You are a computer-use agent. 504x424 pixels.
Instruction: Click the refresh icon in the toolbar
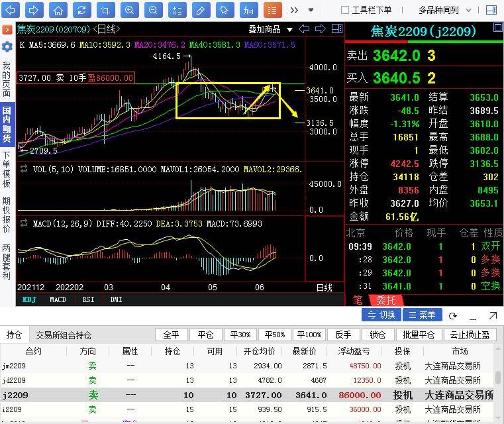81,10
